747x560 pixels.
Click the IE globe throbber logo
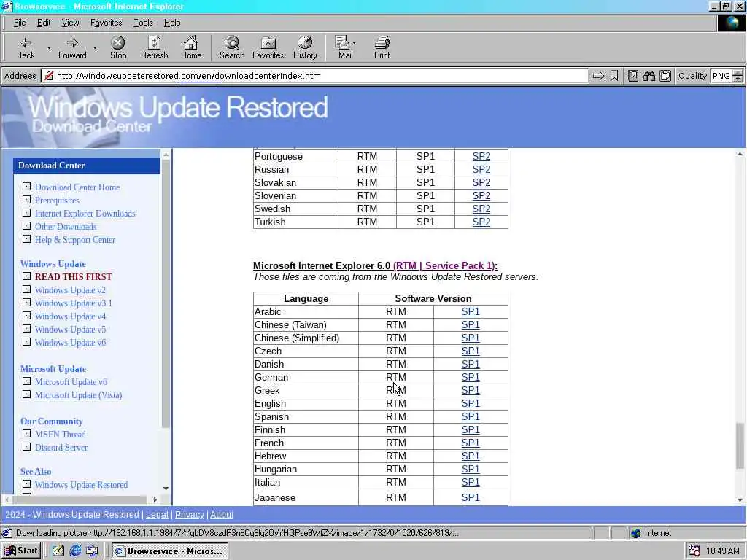[x=731, y=23]
